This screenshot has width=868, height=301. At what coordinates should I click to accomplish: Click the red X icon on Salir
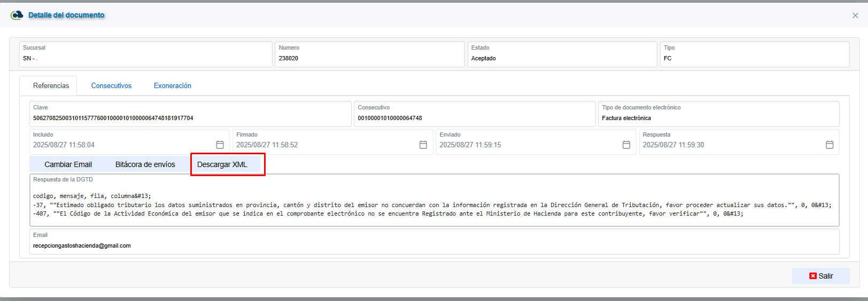tap(813, 276)
